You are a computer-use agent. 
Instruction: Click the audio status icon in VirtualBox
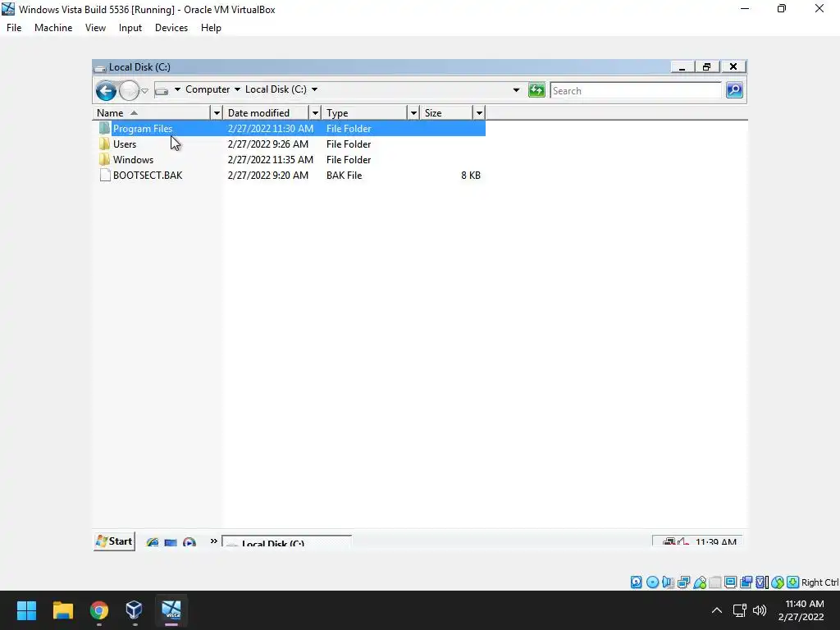668,582
